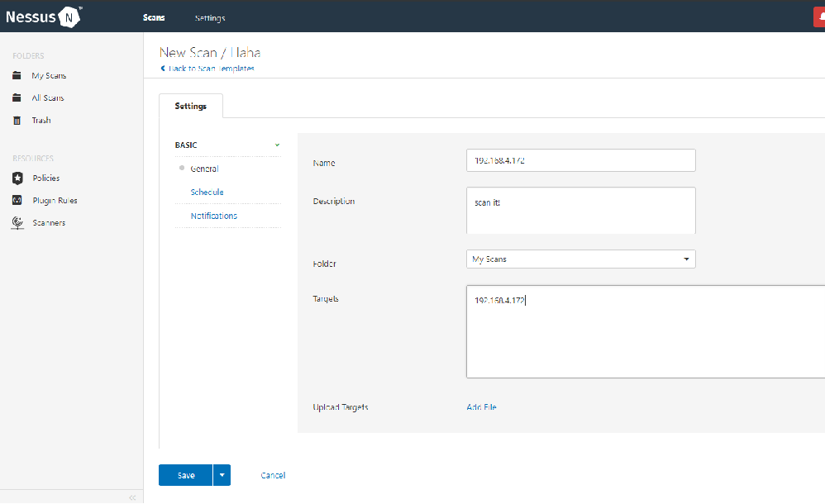The height and width of the screenshot is (504, 825).
Task: Collapse sidebar with double chevron icon
Action: tap(132, 497)
